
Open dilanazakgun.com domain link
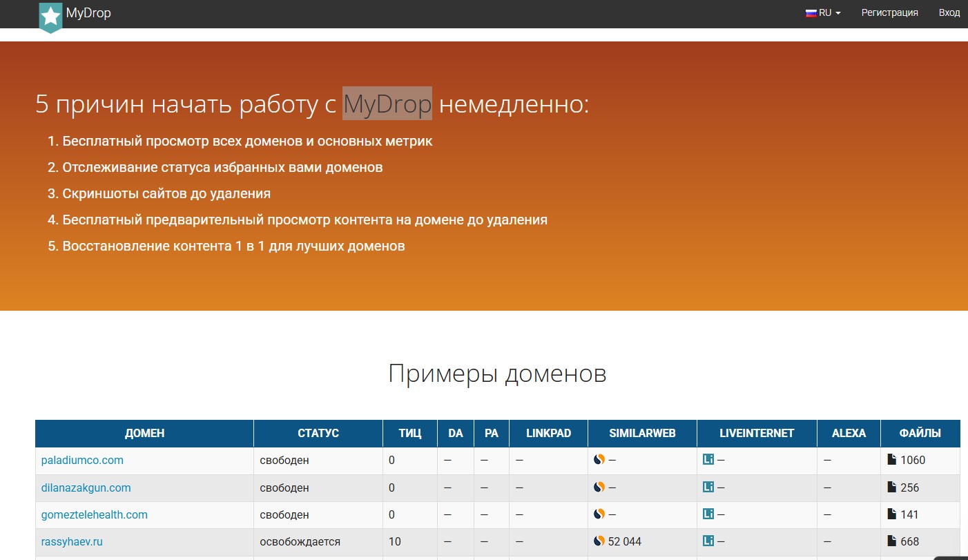(86, 487)
